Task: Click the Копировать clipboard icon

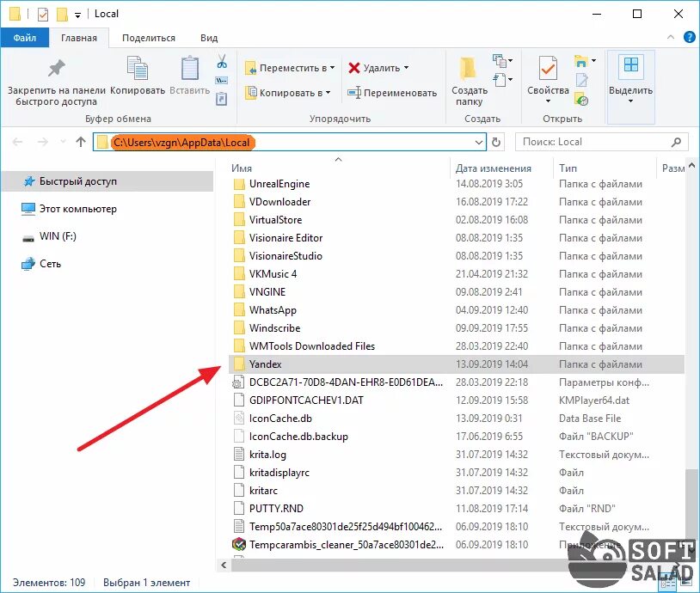Action: [x=137, y=67]
